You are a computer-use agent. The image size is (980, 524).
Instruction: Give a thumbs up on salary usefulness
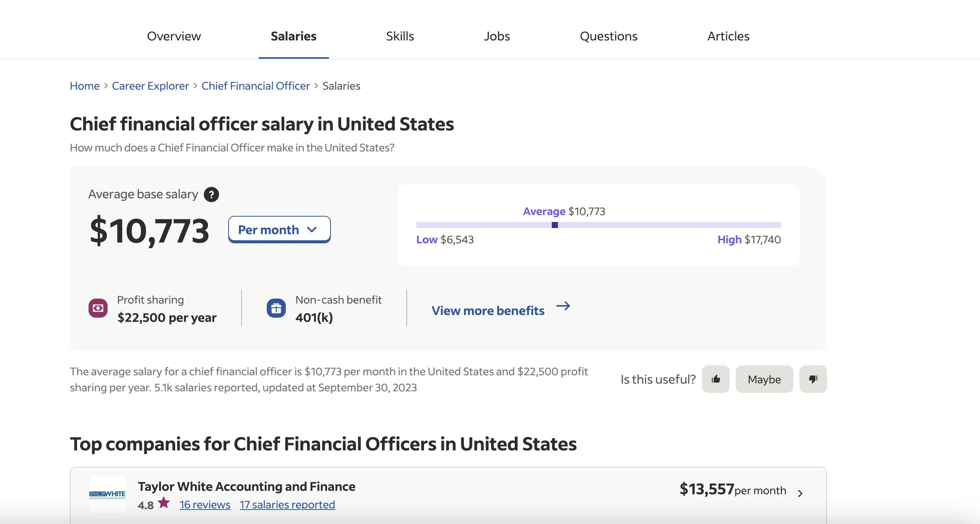point(716,379)
